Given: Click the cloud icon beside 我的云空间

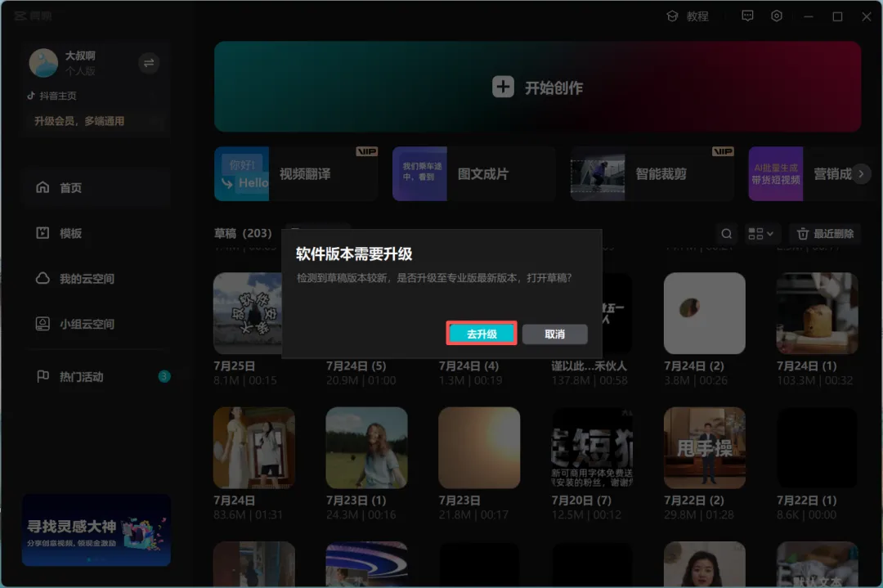Looking at the screenshot, I should [43, 278].
